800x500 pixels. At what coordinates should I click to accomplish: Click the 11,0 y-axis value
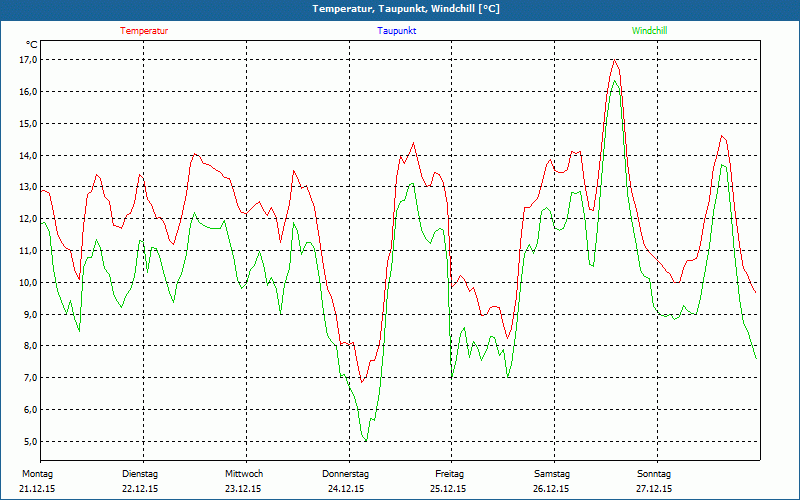(x=28, y=251)
